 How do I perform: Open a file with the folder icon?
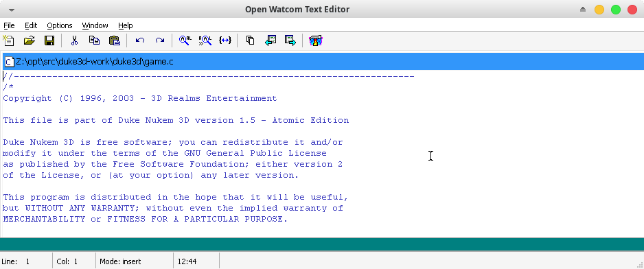(x=29, y=40)
